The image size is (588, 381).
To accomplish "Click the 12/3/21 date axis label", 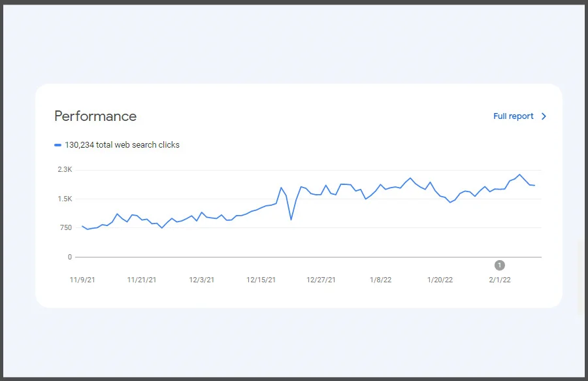I will 201,280.
